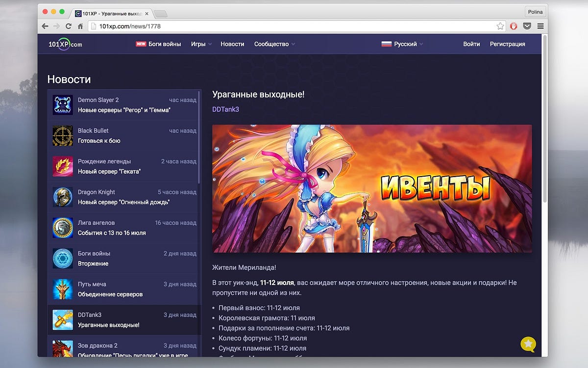
Task: Open a new browser tab
Action: 161,14
